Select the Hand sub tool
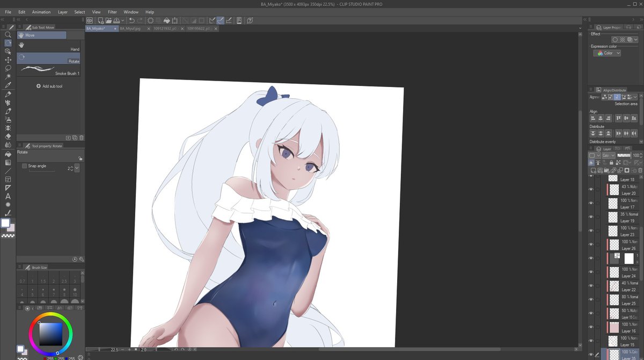 coord(48,47)
